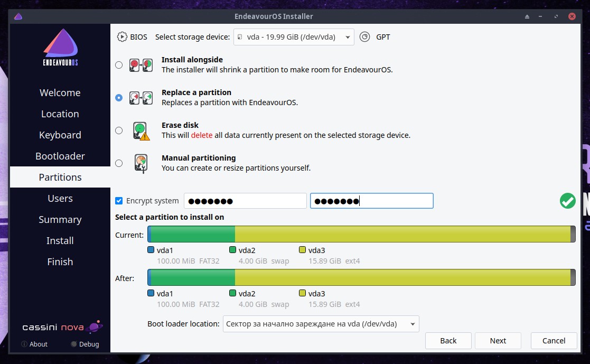
Task: Click the Next button
Action: point(498,341)
